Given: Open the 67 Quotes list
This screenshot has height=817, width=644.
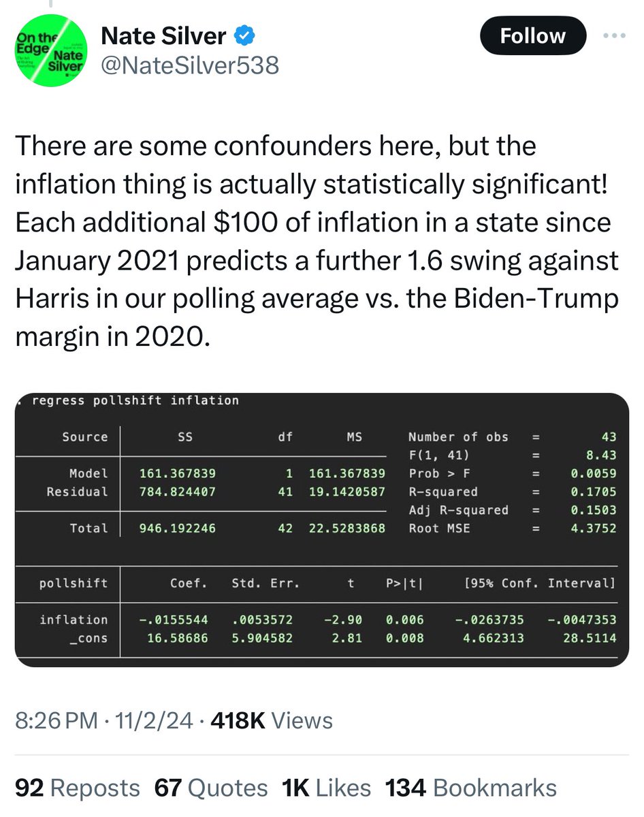Looking at the screenshot, I should click(x=211, y=788).
